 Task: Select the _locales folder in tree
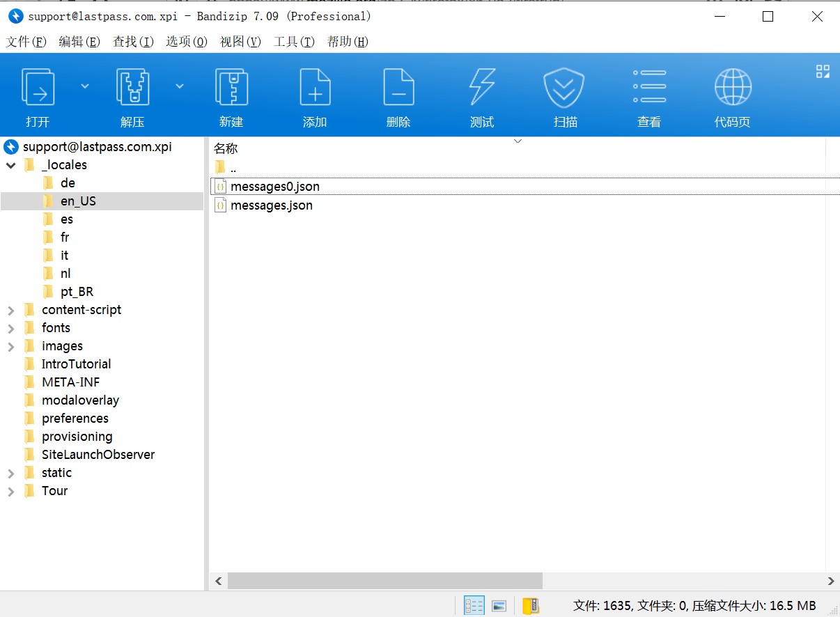[64, 165]
